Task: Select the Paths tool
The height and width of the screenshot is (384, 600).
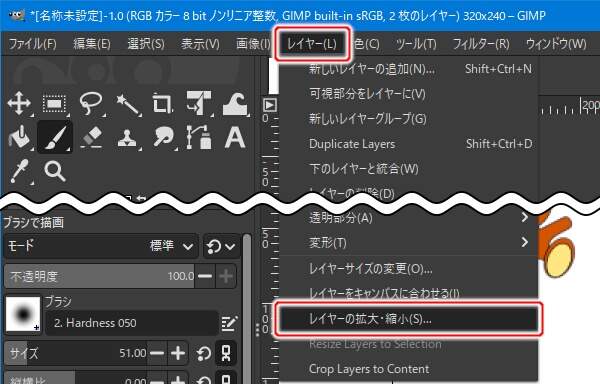Action: (199, 137)
